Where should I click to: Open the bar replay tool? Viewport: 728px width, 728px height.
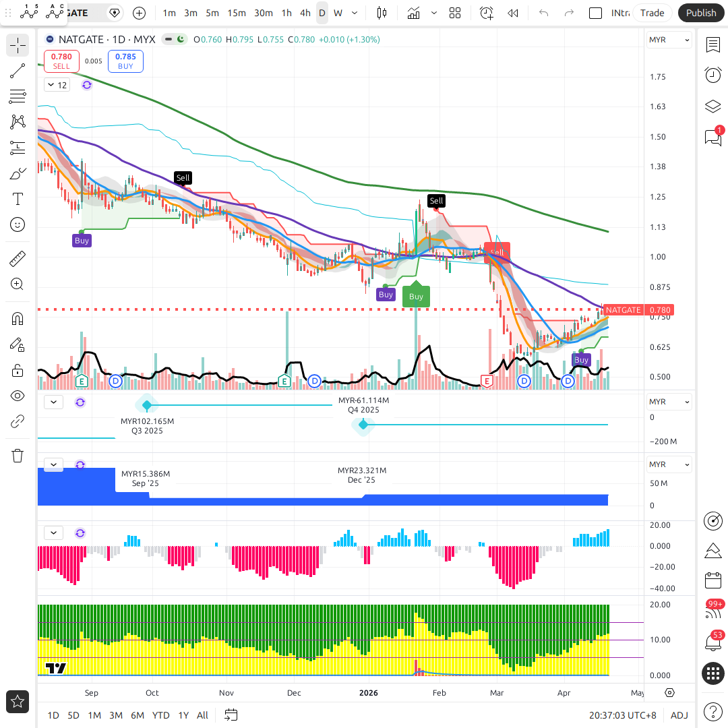[x=513, y=13]
